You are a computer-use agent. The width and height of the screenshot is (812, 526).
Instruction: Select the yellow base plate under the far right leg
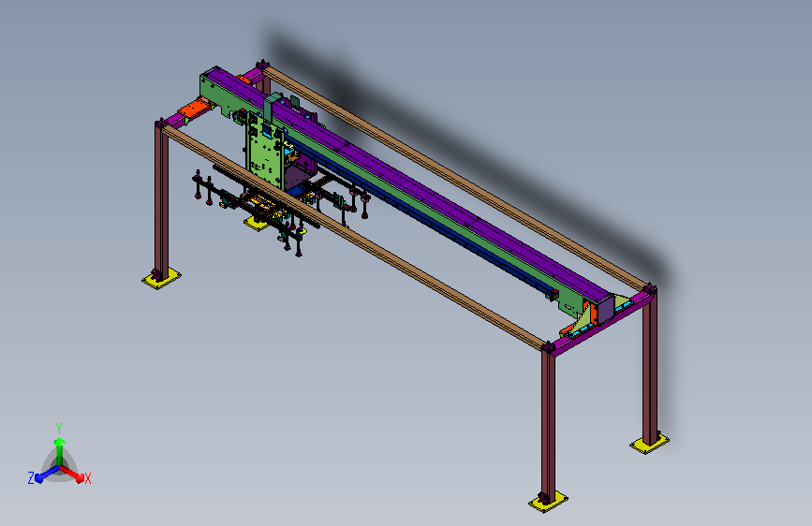649,443
